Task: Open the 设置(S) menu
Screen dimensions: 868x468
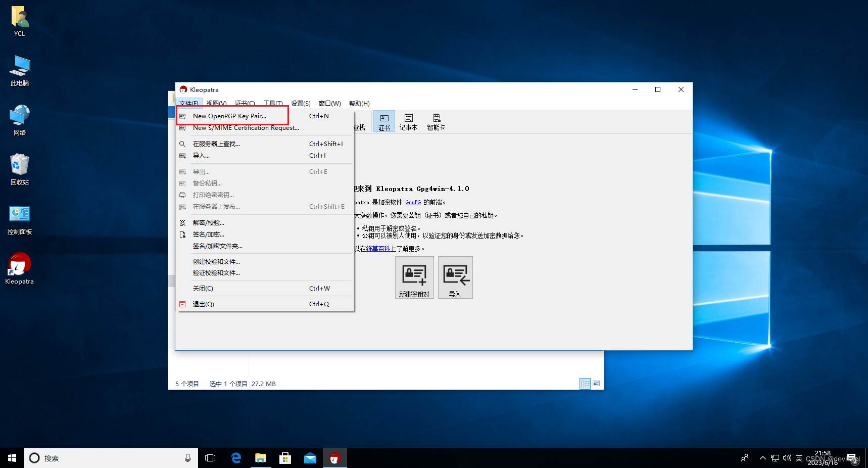Action: (x=301, y=103)
